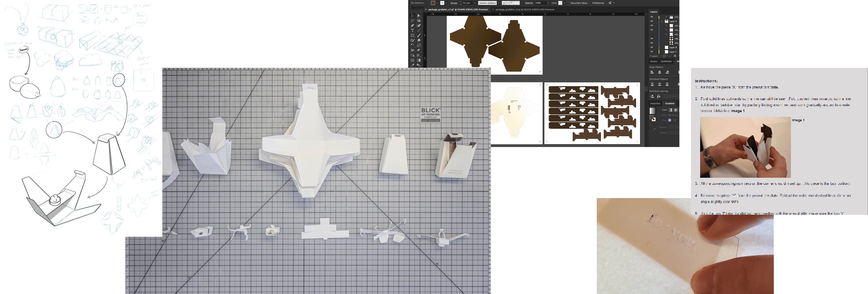Hide Layer 8 with eye icon
This screenshot has height=294, width=868.
(651, 47)
